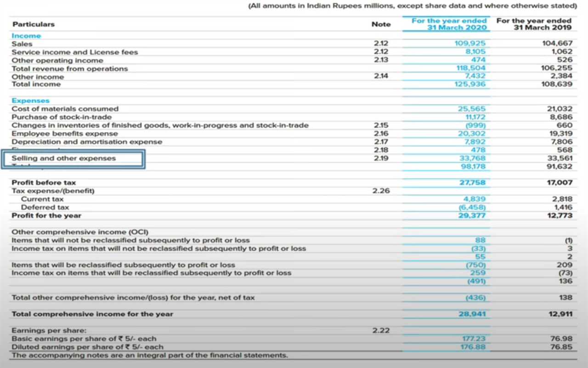Select the 'Particulars' column header

tap(33, 24)
